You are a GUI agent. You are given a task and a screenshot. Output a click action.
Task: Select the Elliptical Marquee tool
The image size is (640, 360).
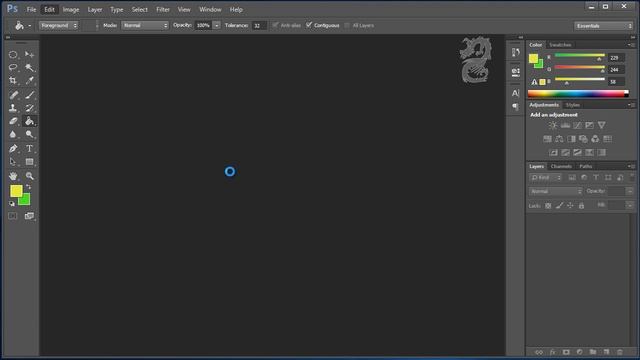pyautogui.click(x=13, y=54)
